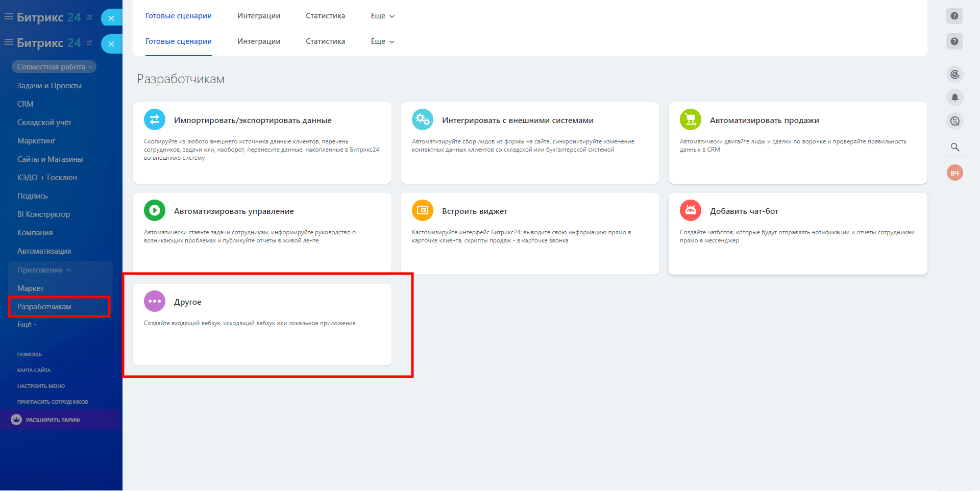Open Складской учёт in sidebar
980x491 pixels.
(44, 122)
